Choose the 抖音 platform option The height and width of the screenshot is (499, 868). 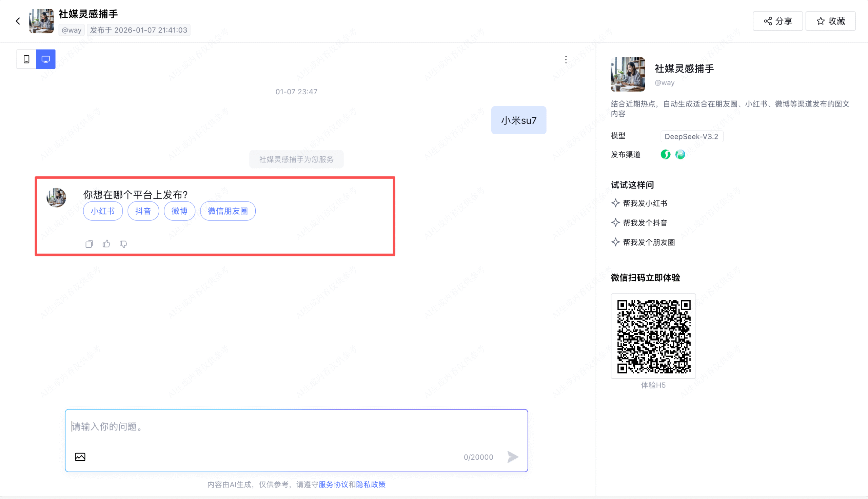[x=143, y=211]
